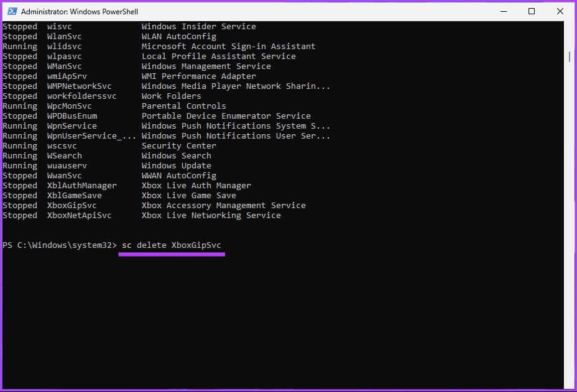This screenshot has height=392, width=577.
Task: Click the 'Xbox Live Networking Service' text
Action: point(211,216)
